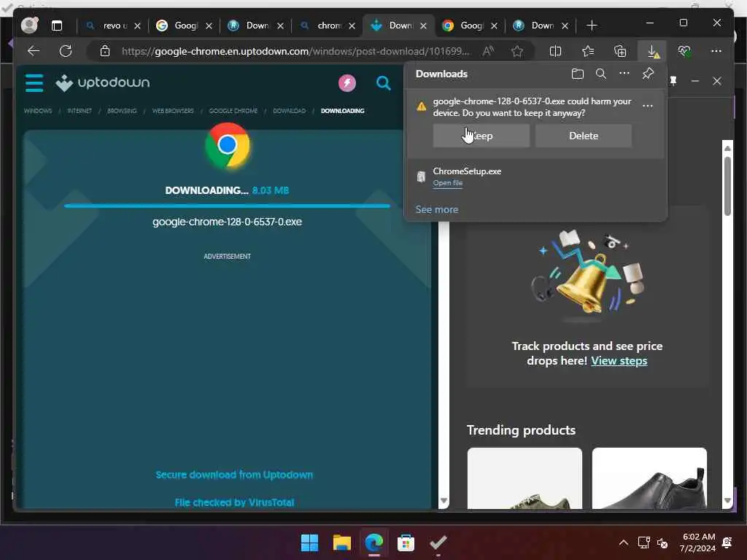Open the Favorites list icon
Image resolution: width=747 pixels, height=560 pixels.
588,51
